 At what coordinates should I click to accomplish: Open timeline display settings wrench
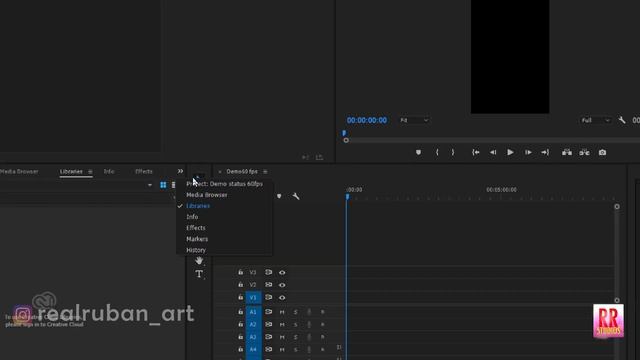point(296,196)
